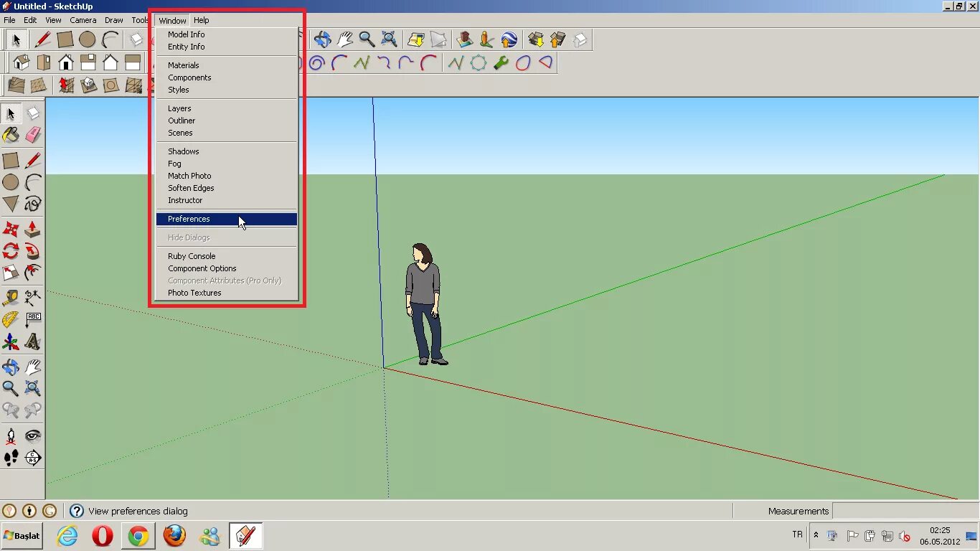The height and width of the screenshot is (551, 980).
Task: Open Ruby Console menu entry
Action: pos(227,256)
